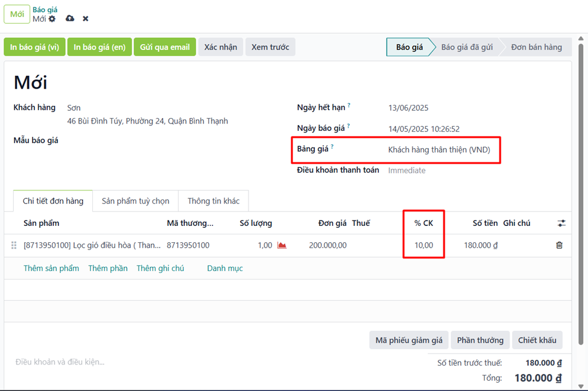Open the Thông tin khác tab
The width and height of the screenshot is (588, 391).
click(213, 201)
